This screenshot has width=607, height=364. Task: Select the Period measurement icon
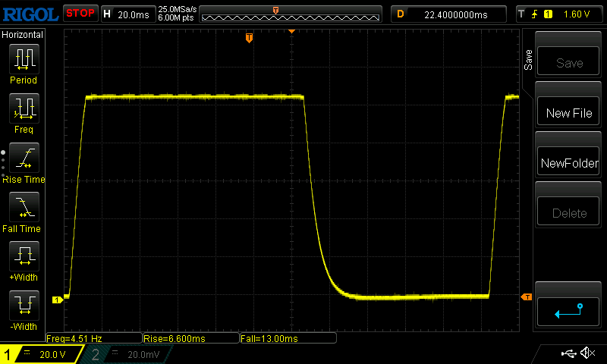point(24,59)
